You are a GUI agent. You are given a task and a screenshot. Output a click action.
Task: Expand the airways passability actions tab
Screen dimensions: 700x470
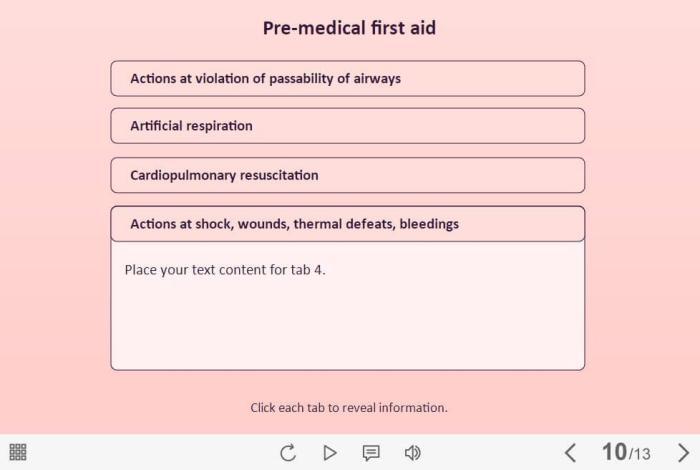(347, 78)
